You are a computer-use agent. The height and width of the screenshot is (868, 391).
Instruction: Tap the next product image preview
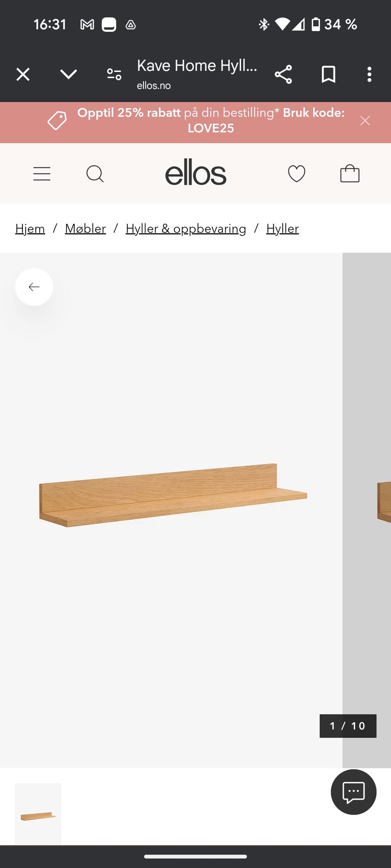[367, 510]
